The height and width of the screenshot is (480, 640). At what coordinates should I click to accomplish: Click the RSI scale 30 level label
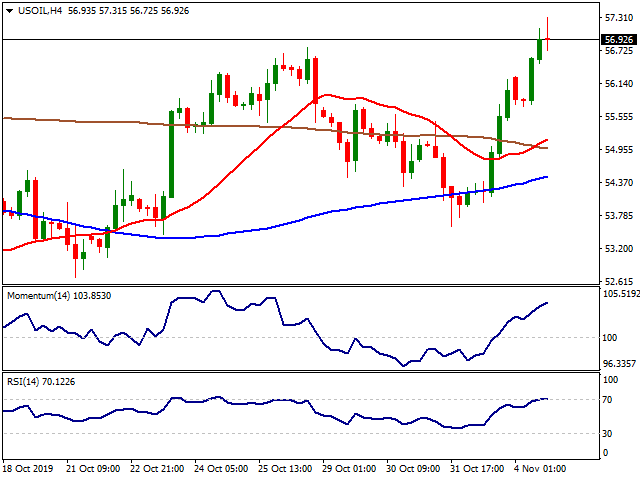pyautogui.click(x=607, y=433)
